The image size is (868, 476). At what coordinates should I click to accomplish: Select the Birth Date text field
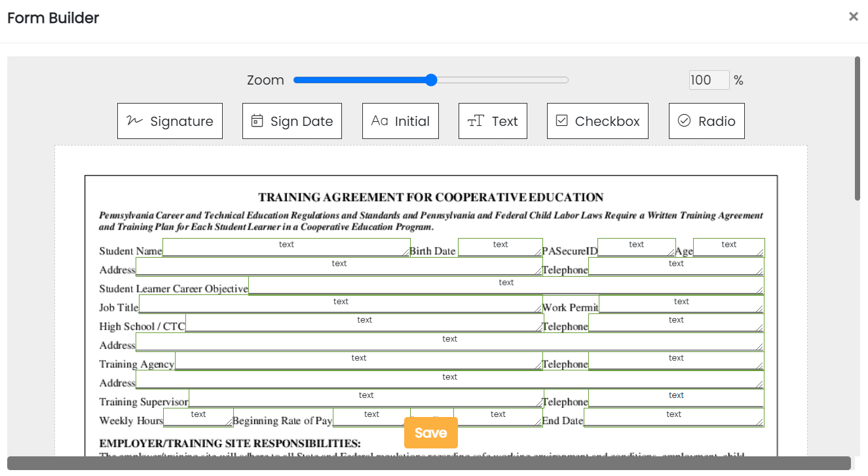point(500,247)
